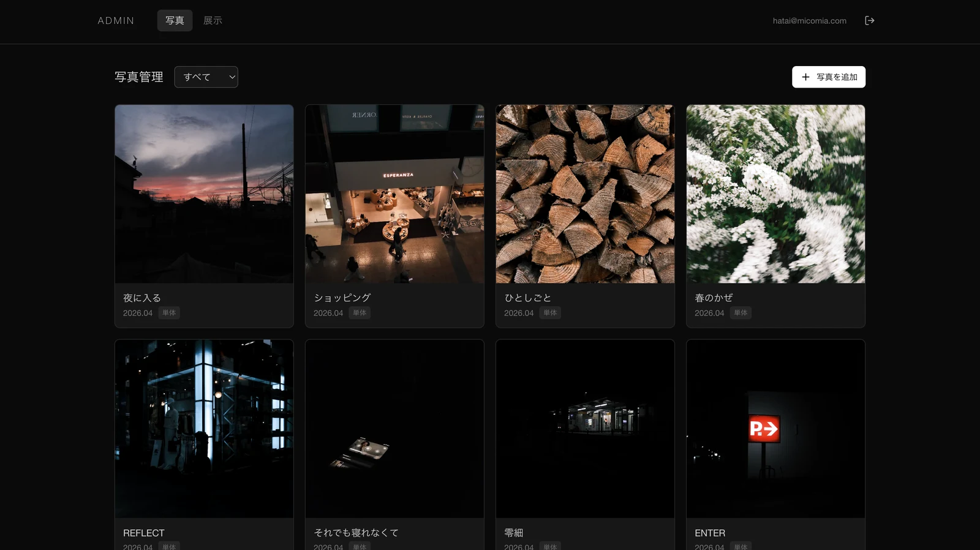Click the hatai@micomia.com account email
Image resolution: width=980 pixels, height=550 pixels.
tap(809, 21)
